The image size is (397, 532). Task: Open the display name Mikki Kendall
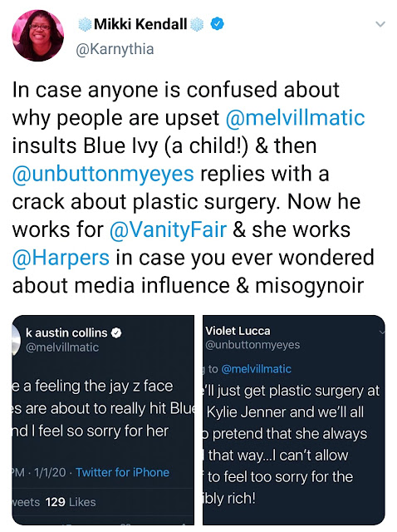(x=140, y=24)
